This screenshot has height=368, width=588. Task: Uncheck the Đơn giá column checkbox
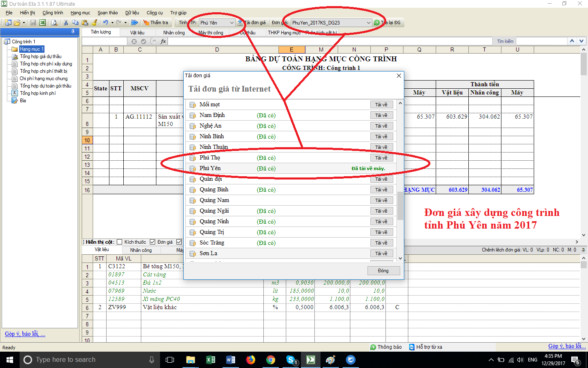pos(153,242)
